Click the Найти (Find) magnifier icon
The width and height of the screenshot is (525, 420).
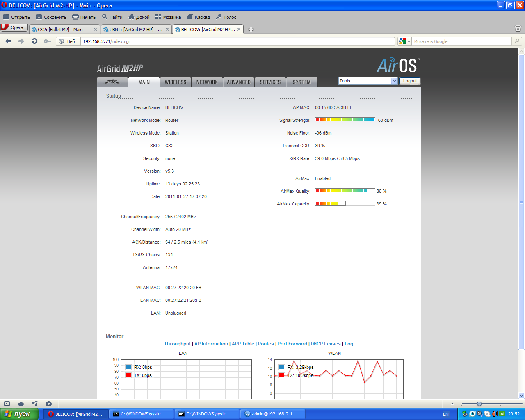(105, 17)
